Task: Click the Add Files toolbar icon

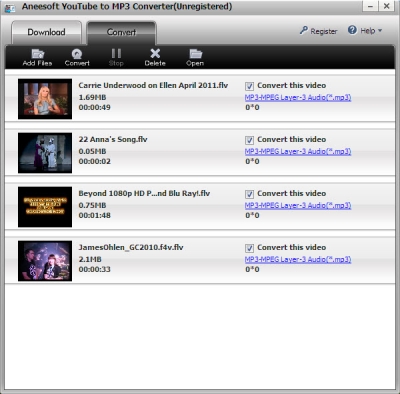Action: 38,54
